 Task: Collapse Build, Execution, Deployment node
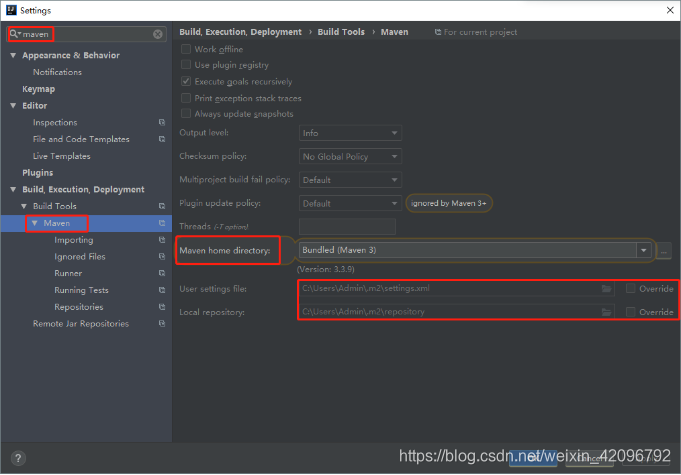tap(13, 190)
